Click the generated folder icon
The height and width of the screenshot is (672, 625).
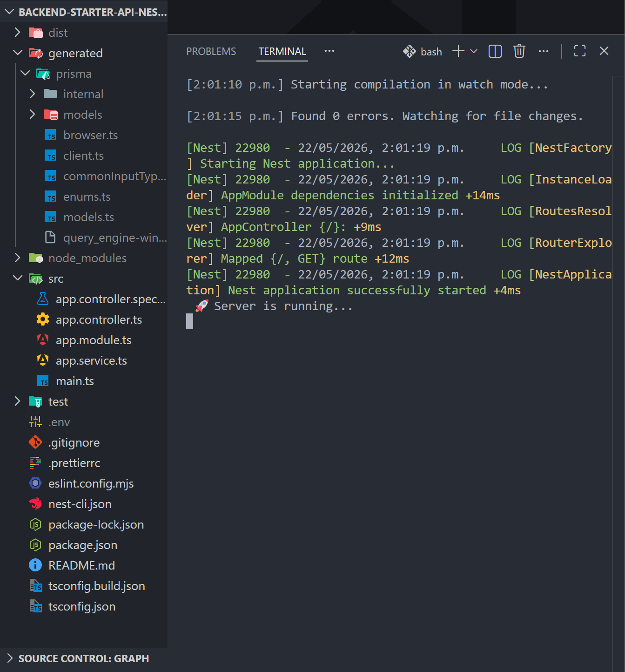coord(35,53)
